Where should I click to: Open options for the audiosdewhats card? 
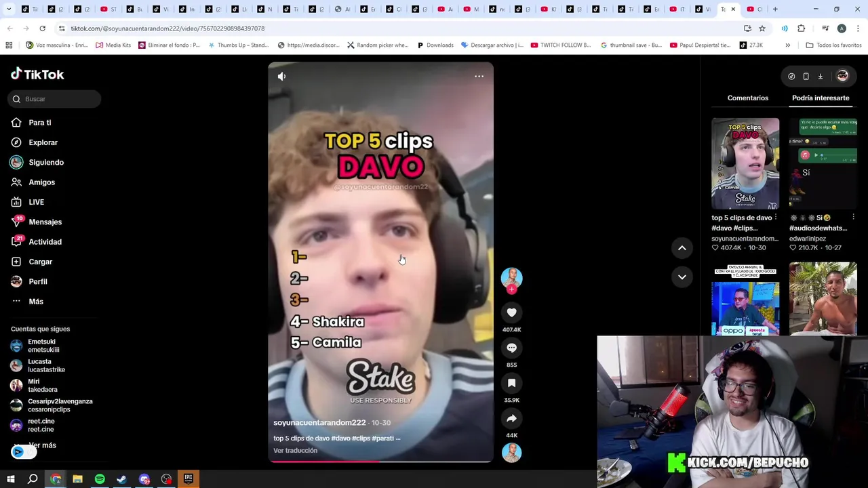click(853, 218)
